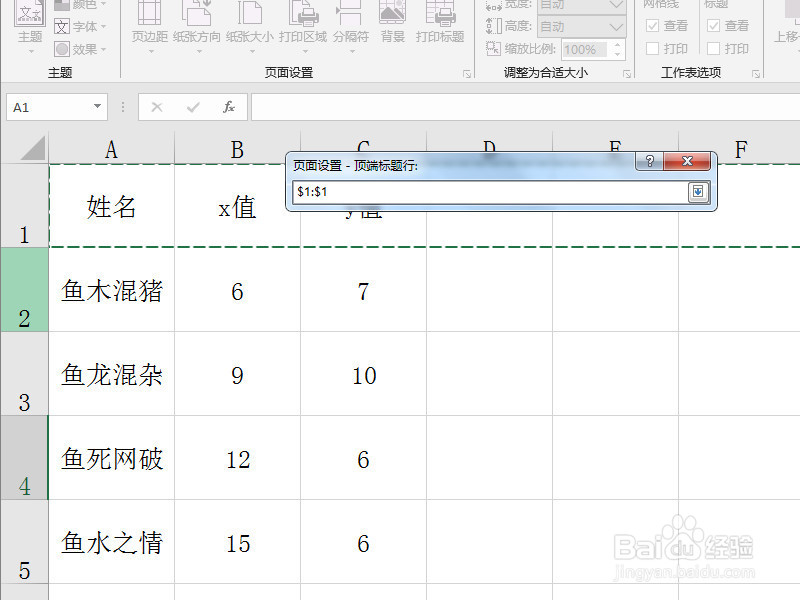This screenshot has width=800, height=600.
Task: Toggle Headings View (查看) checkbox
Action: [713, 26]
